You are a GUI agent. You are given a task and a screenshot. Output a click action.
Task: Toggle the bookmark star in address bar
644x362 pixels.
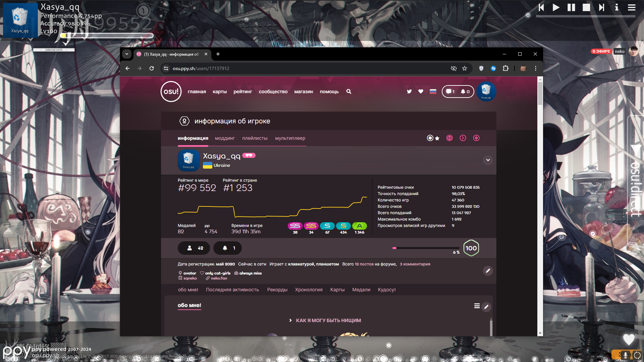click(x=465, y=68)
